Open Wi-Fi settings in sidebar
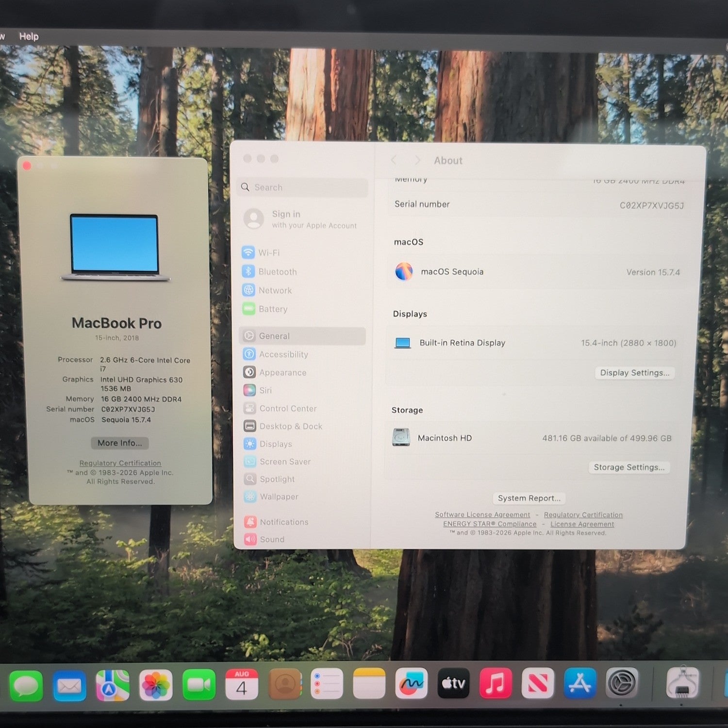 pos(261,252)
